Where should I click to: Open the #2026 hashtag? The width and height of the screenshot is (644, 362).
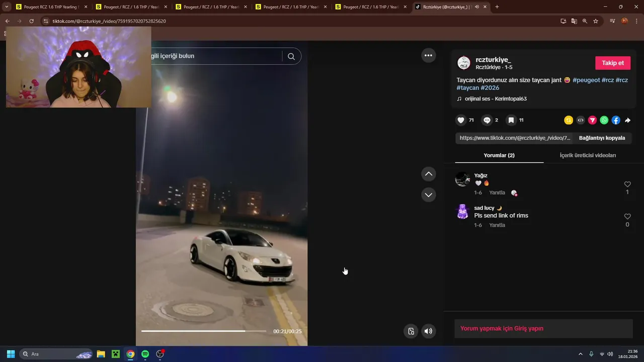tap(490, 88)
